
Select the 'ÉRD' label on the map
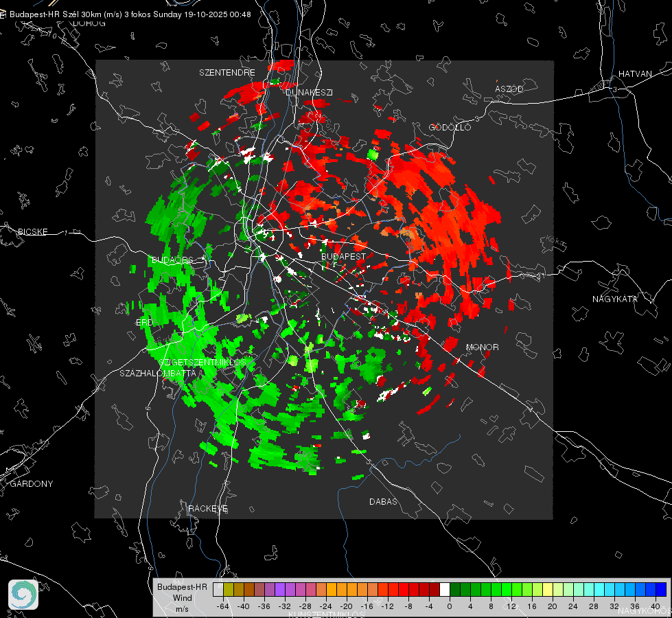click(144, 323)
